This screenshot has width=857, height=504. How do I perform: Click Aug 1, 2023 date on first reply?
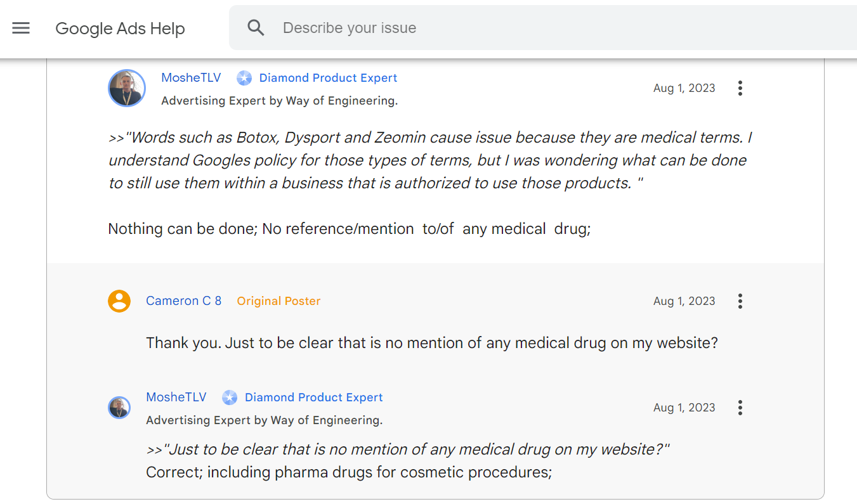(x=684, y=88)
